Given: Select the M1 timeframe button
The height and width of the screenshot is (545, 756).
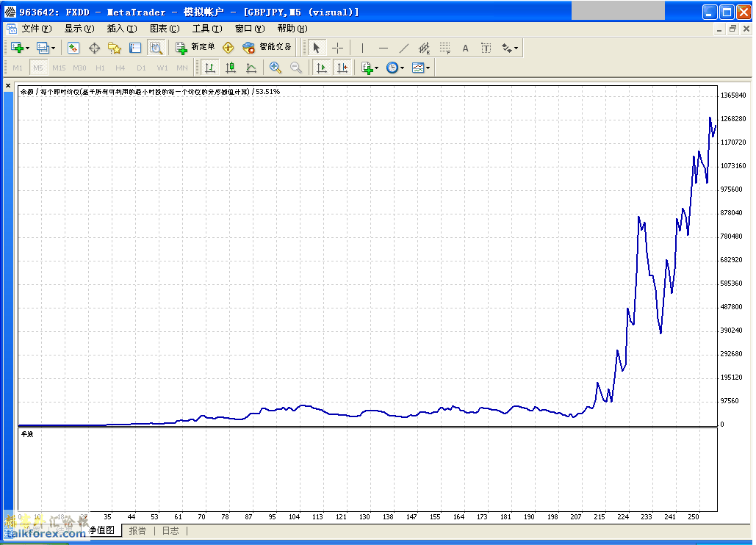Looking at the screenshot, I should [18, 68].
